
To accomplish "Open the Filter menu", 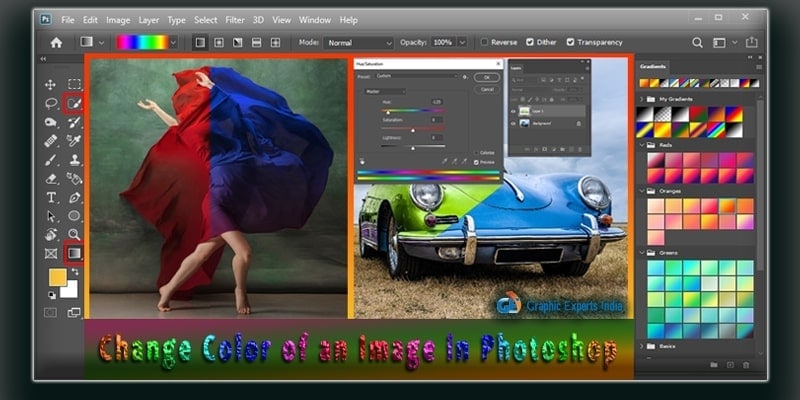I will point(235,20).
